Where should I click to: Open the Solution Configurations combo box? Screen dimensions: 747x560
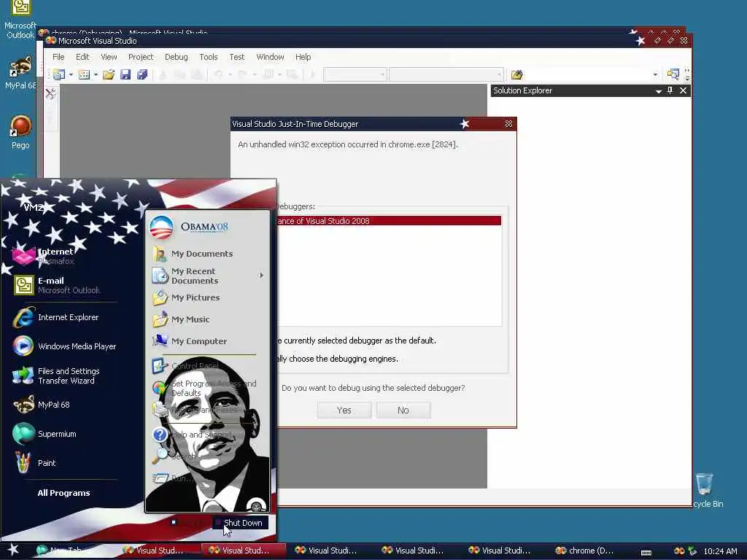355,74
